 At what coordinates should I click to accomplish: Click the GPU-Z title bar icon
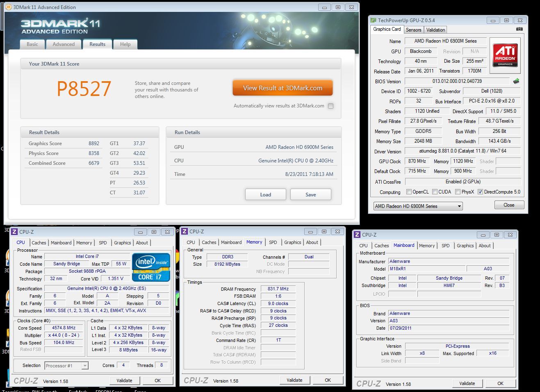(x=373, y=20)
